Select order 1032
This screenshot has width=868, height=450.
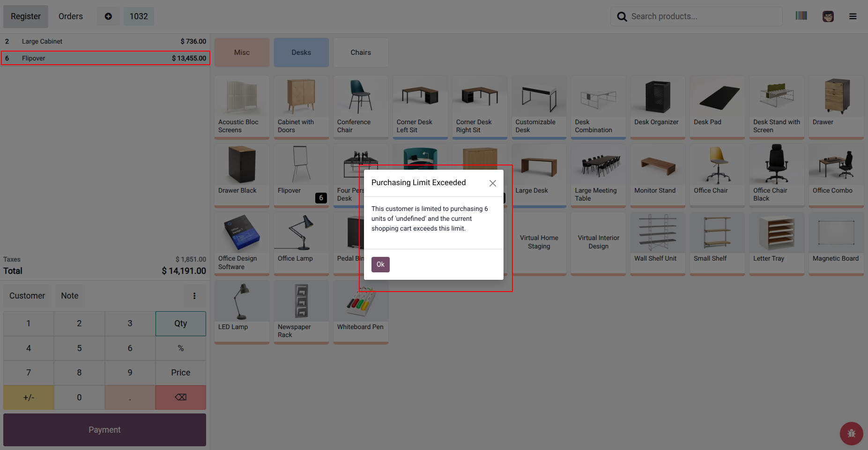pyautogui.click(x=139, y=16)
